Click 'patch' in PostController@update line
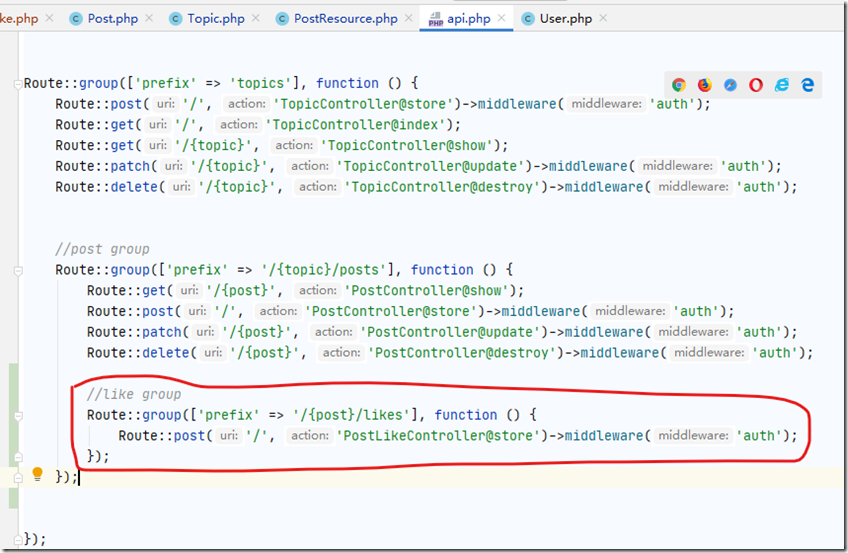Screen dimensions: 848x553 tap(162, 332)
